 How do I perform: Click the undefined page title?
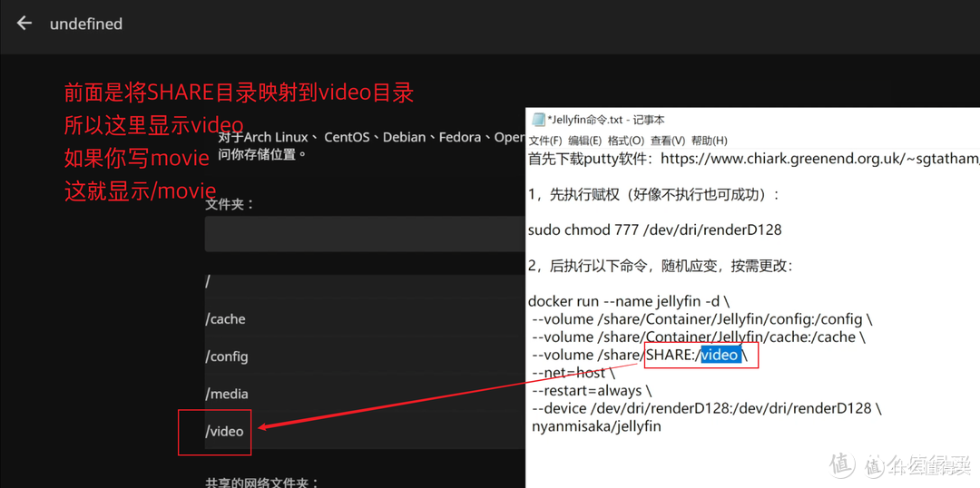coord(86,24)
